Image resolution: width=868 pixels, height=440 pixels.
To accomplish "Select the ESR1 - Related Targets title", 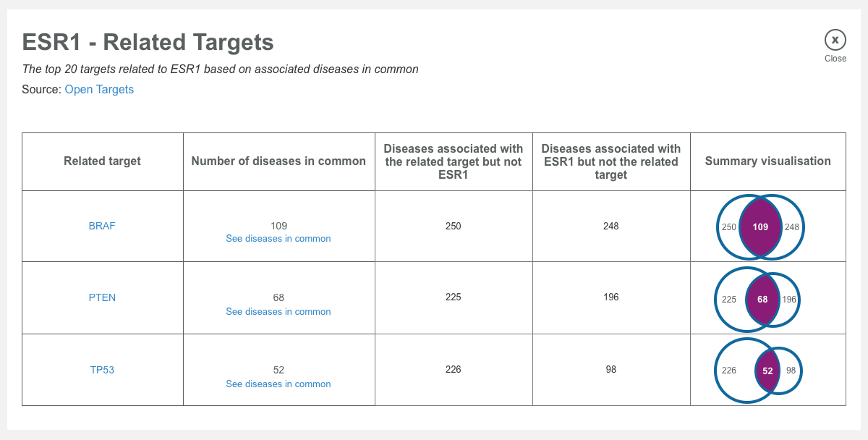I will point(148,42).
